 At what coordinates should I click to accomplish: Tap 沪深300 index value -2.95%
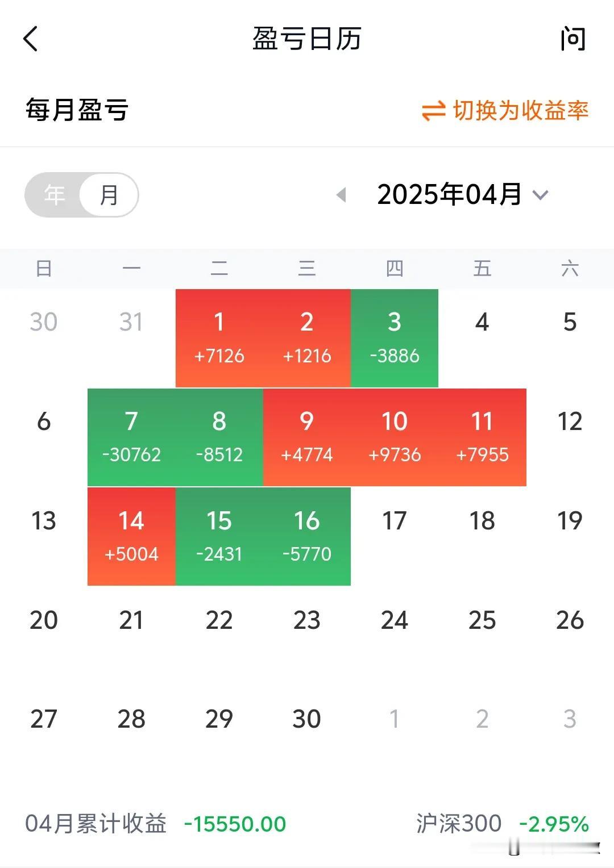click(x=554, y=824)
